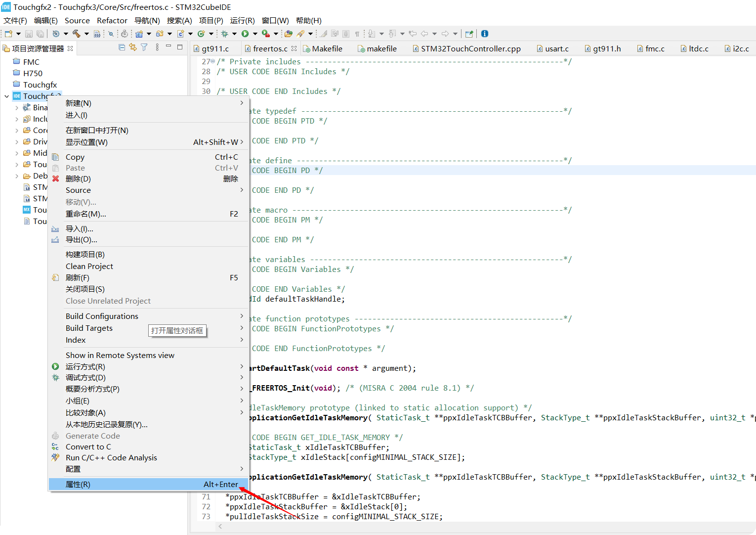Enable Link With Editor in Project Explorer
Viewport: 756px width, 535px height.
click(x=133, y=47)
